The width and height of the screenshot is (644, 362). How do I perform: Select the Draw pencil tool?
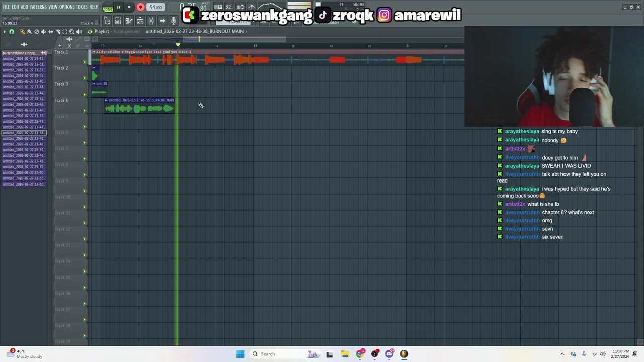[22, 32]
